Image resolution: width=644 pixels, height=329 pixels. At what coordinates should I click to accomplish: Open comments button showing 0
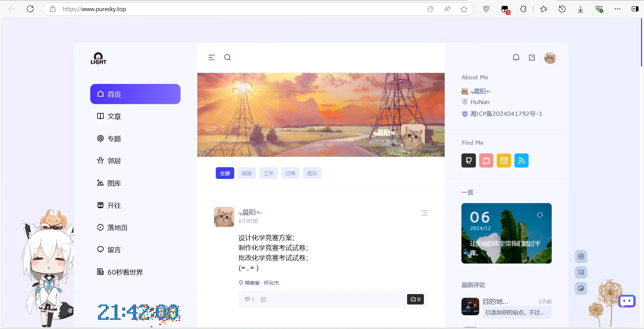[415, 299]
